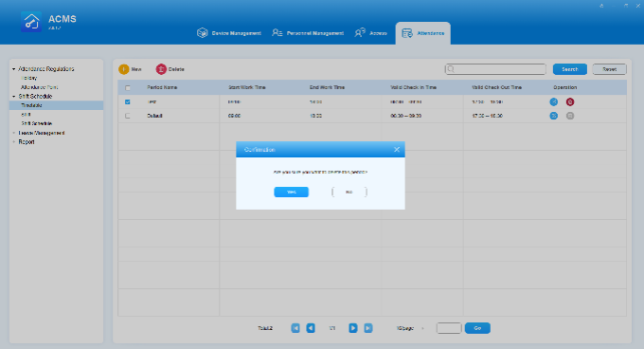Switch to Personnel Management tab
This screenshot has height=349, width=644.
(308, 33)
